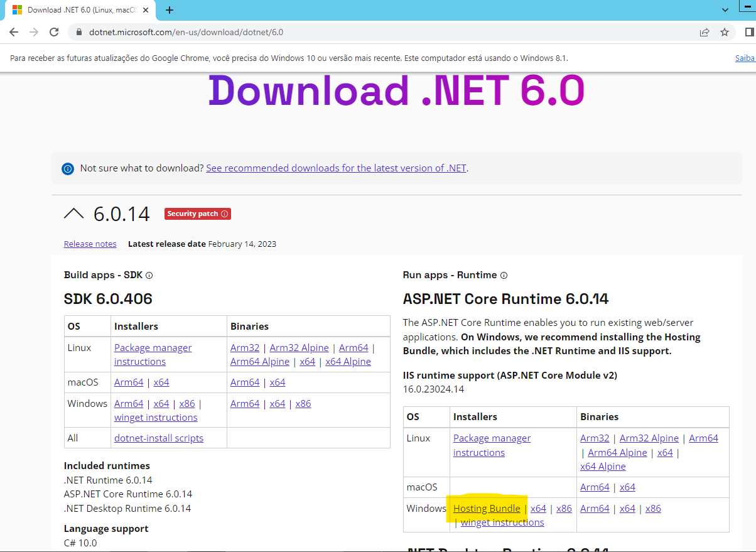
Task: Click the Security patch badge
Action: (197, 214)
